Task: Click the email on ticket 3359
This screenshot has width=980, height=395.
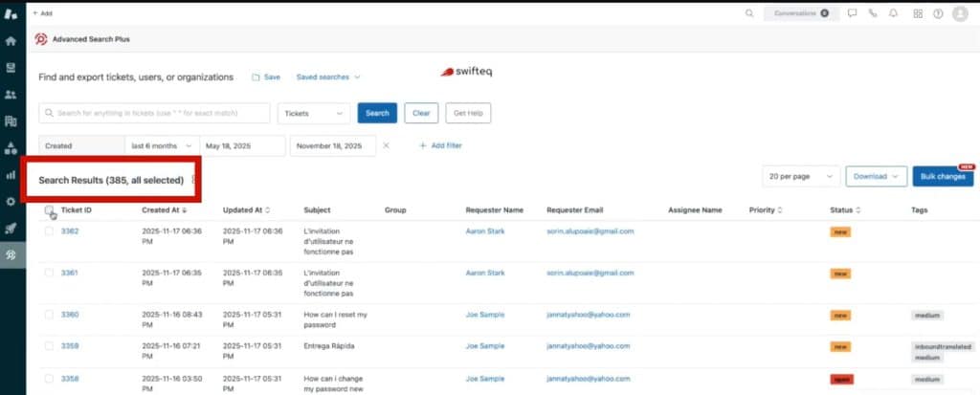Action: tap(589, 345)
